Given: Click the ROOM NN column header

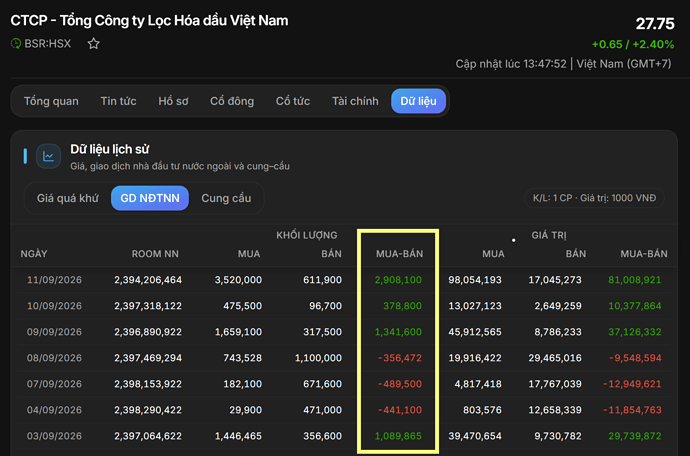Looking at the screenshot, I should click(155, 254).
